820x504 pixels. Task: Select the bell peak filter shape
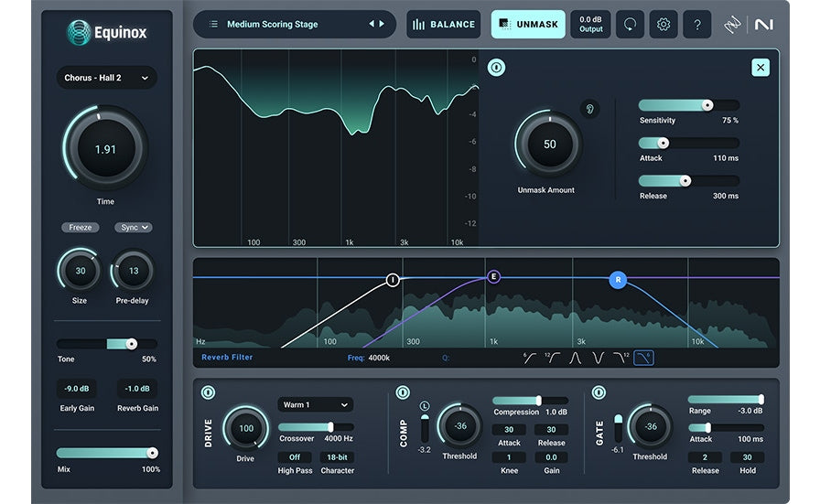pos(576,358)
